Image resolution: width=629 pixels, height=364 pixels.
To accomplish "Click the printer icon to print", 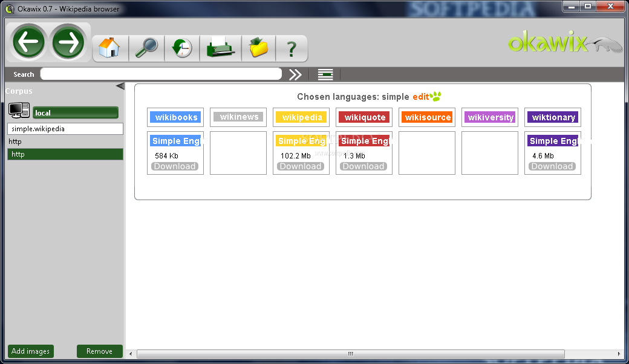I will pos(220,48).
